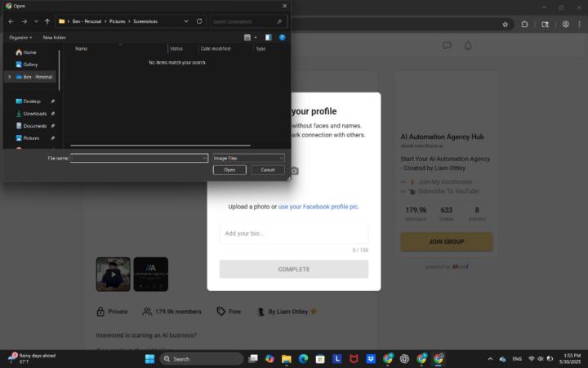
Task: Cancel the Open dialog
Action: pos(268,170)
